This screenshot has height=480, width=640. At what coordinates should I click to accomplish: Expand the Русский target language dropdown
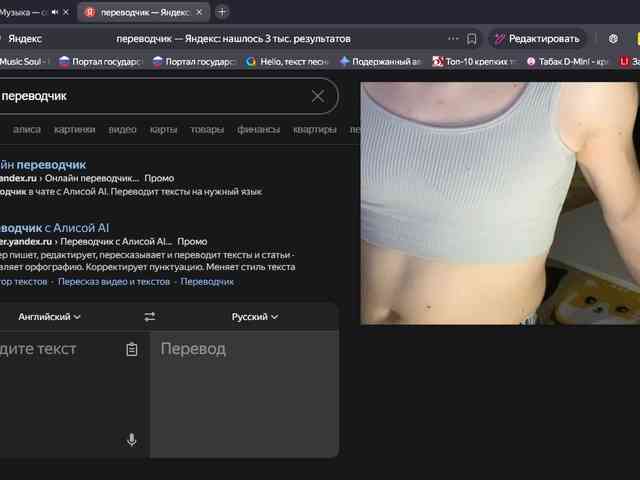(255, 317)
